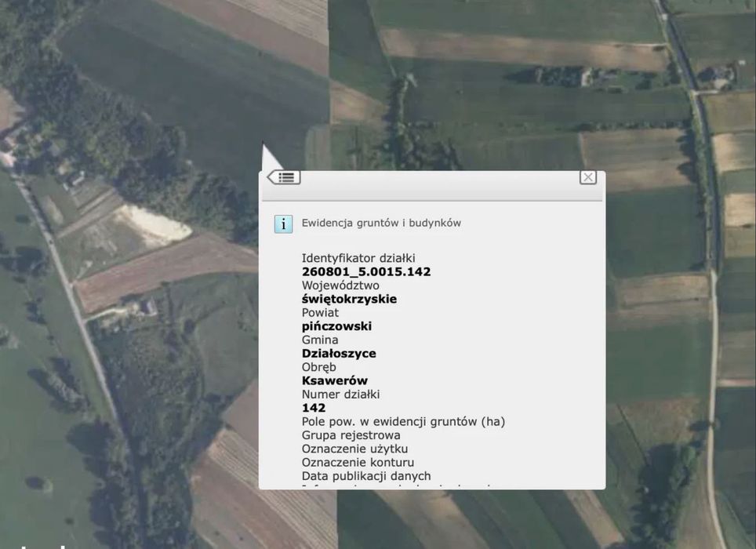The height and width of the screenshot is (549, 756).
Task: Click the Pole pow. w ewidencji gruntów label
Action: tap(404, 422)
